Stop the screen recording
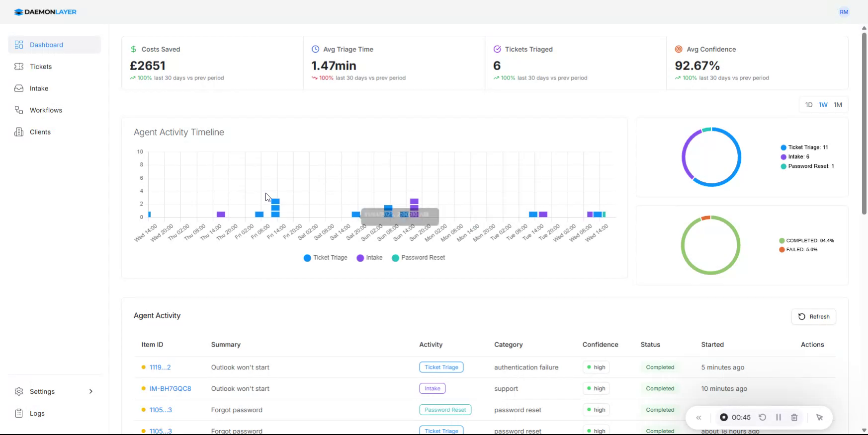The height and width of the screenshot is (435, 868). [724, 418]
